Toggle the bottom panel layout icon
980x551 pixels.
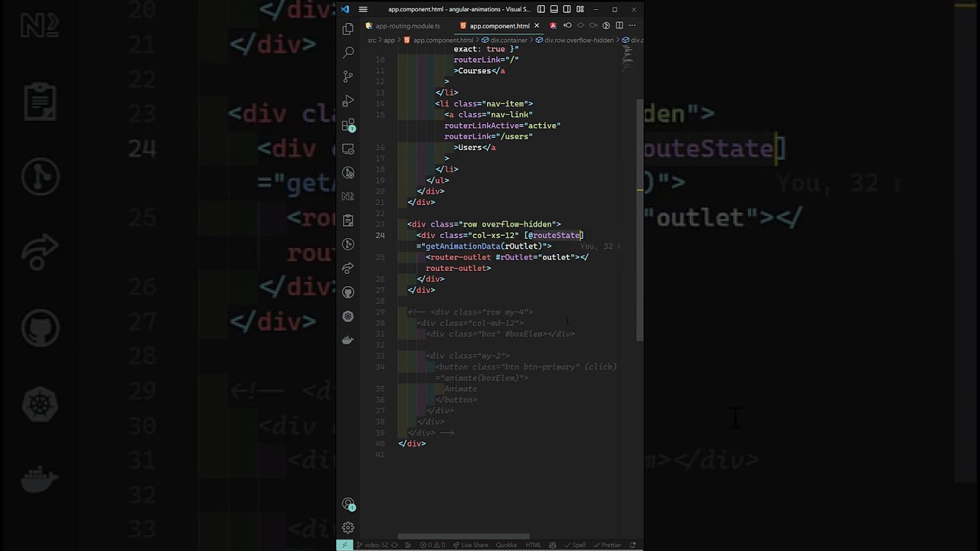click(x=554, y=9)
